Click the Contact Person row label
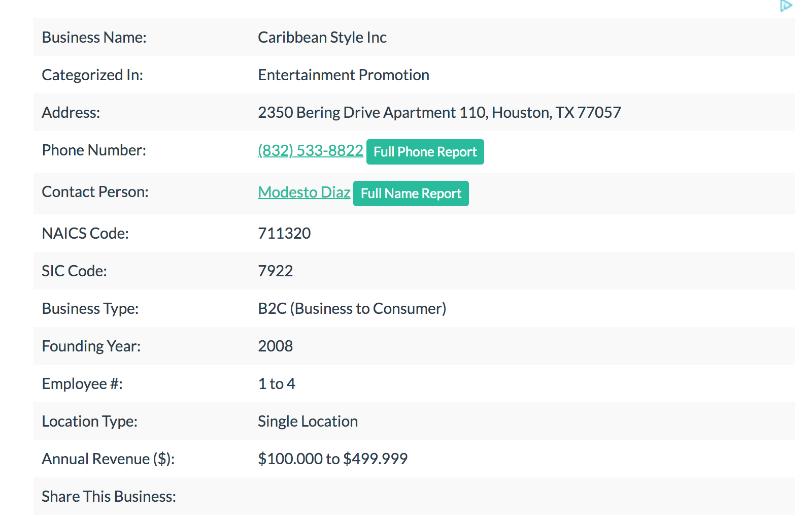The width and height of the screenshot is (812, 516). click(95, 192)
